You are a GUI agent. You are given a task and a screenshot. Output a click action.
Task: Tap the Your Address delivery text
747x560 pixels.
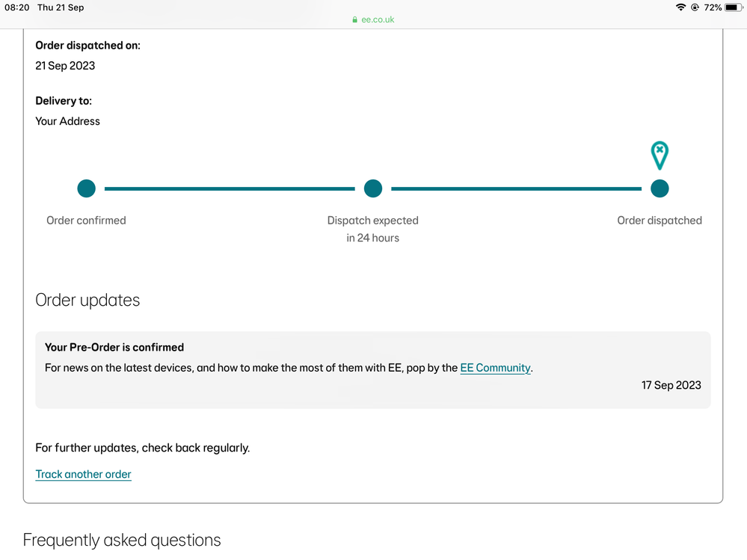(67, 121)
